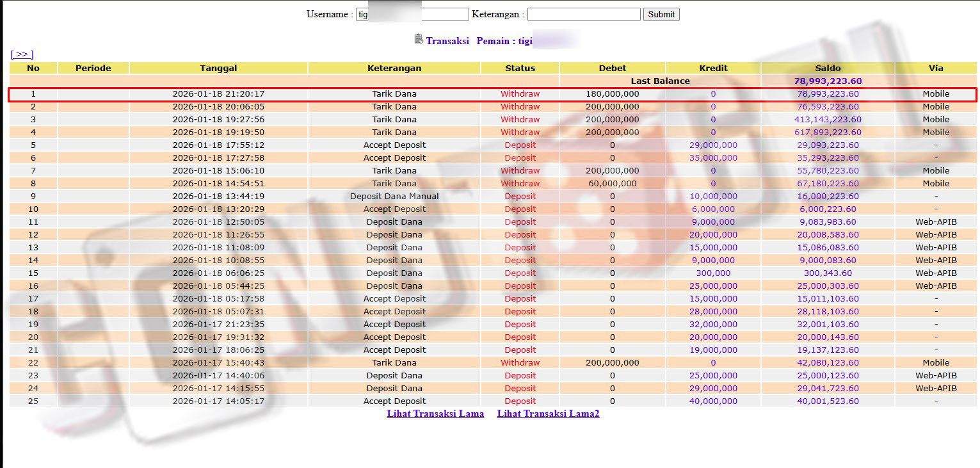
Task: Click the 40,000,000 kredit in row 25
Action: coord(713,401)
